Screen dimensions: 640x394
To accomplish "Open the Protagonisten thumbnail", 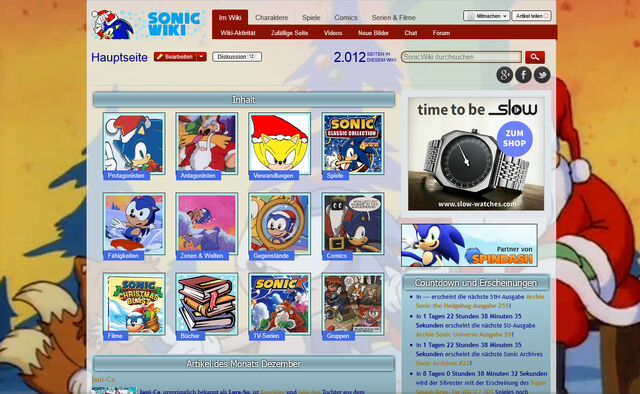I will click(x=134, y=143).
